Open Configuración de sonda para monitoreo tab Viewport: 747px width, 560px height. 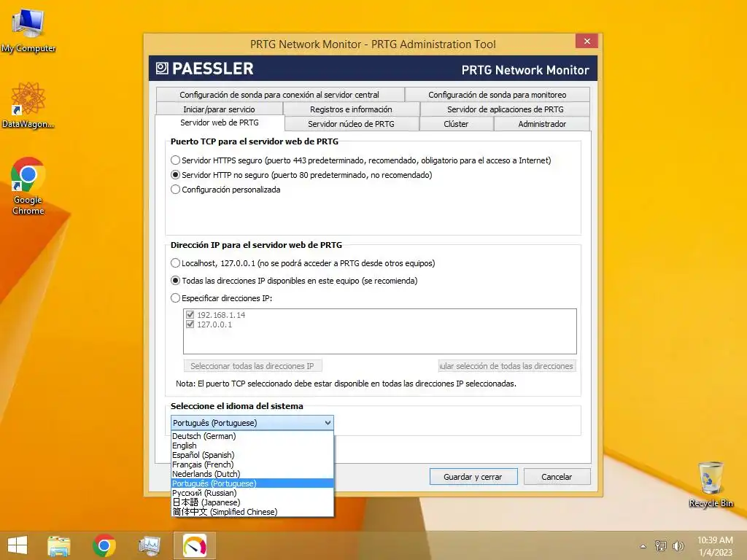498,95
